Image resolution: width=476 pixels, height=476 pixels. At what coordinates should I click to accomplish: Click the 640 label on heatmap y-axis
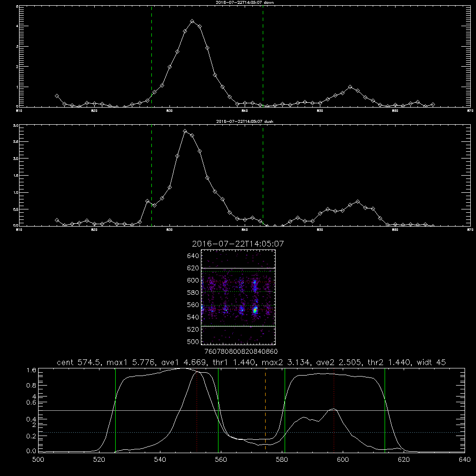tap(193, 256)
